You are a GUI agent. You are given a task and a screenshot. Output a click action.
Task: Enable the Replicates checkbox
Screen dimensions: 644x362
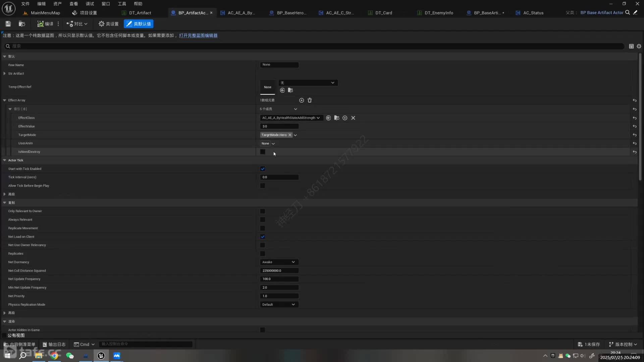263,254
